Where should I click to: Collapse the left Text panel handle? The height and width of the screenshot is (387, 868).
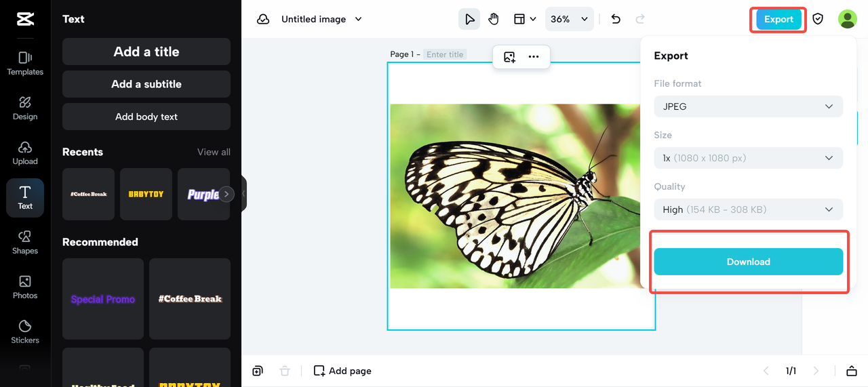[x=244, y=194]
